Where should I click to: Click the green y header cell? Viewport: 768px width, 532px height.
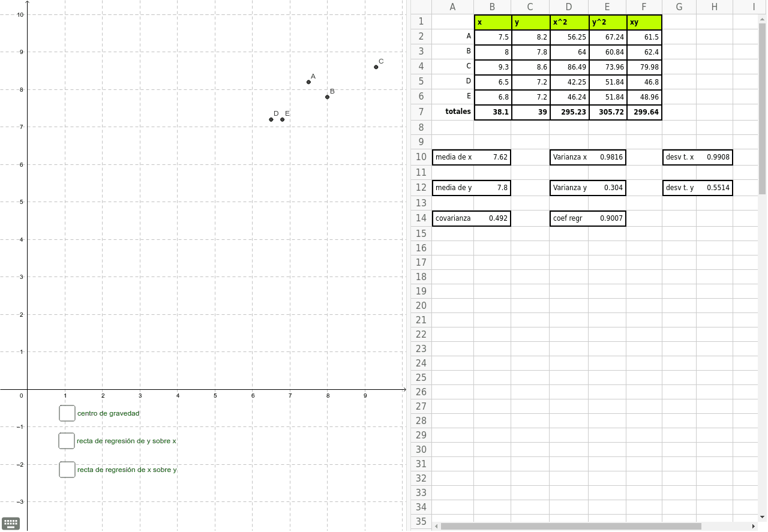click(530, 22)
